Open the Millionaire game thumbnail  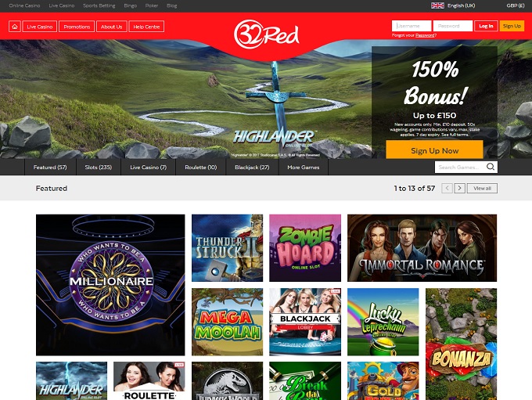(x=110, y=285)
